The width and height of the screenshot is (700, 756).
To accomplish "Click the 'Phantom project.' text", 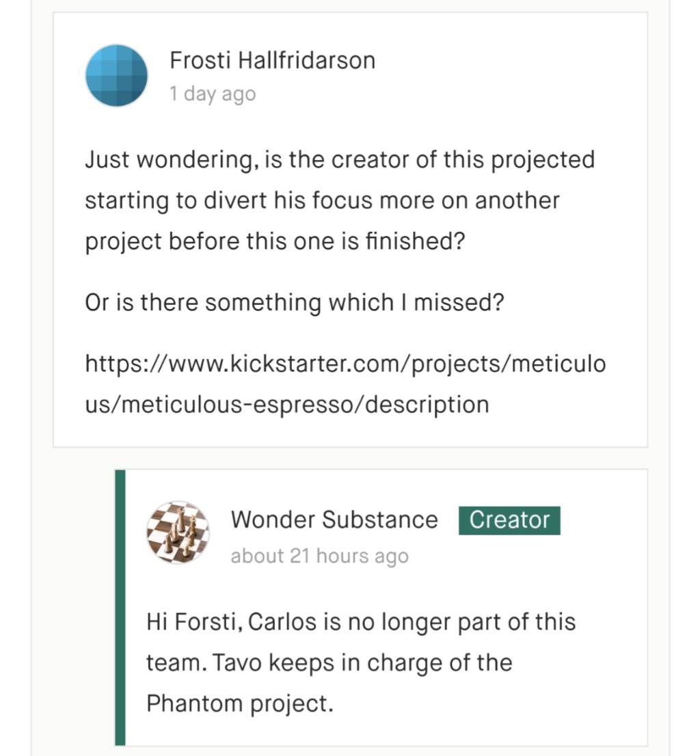I will (x=240, y=703).
